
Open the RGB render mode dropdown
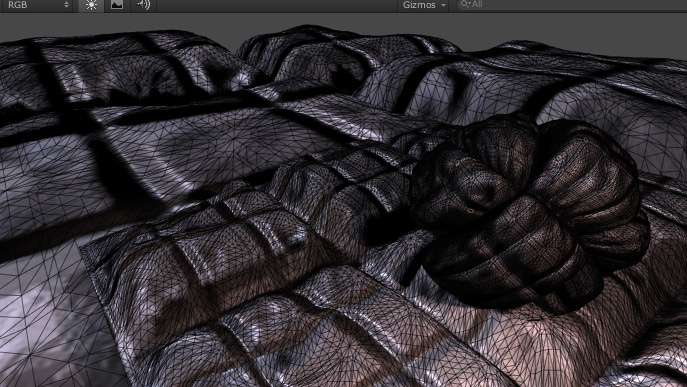click(37, 5)
